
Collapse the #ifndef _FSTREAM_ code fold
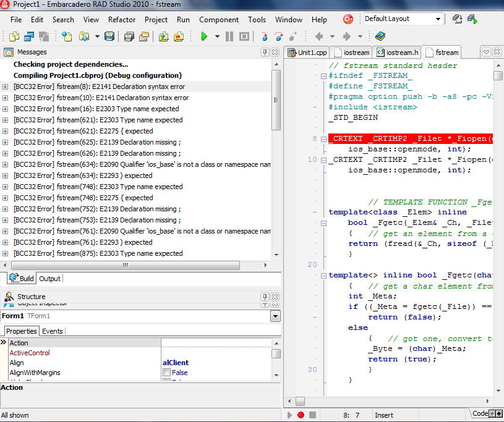323,76
